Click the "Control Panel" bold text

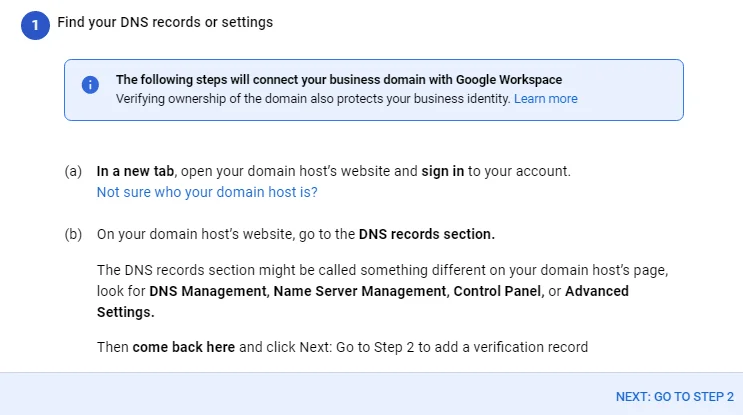tap(497, 291)
